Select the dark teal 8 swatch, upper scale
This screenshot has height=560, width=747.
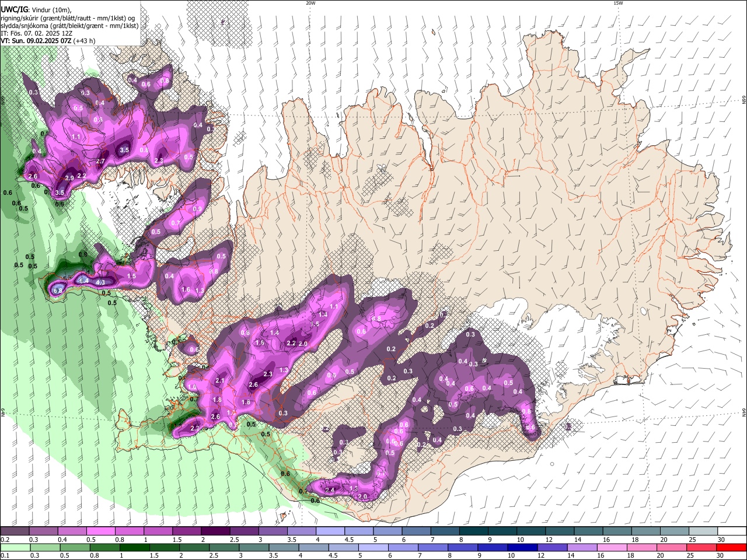coord(473,531)
